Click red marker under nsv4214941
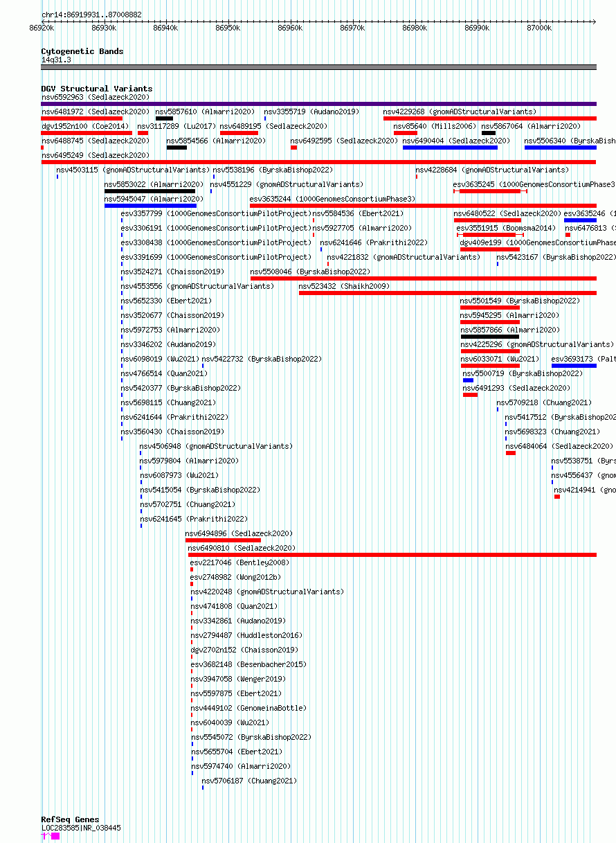Screen dimensions: 616x843 [557, 497]
